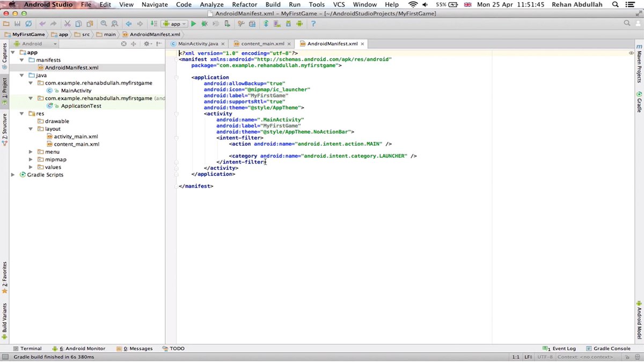
Task: Collapse the java folder
Action: tap(23, 76)
